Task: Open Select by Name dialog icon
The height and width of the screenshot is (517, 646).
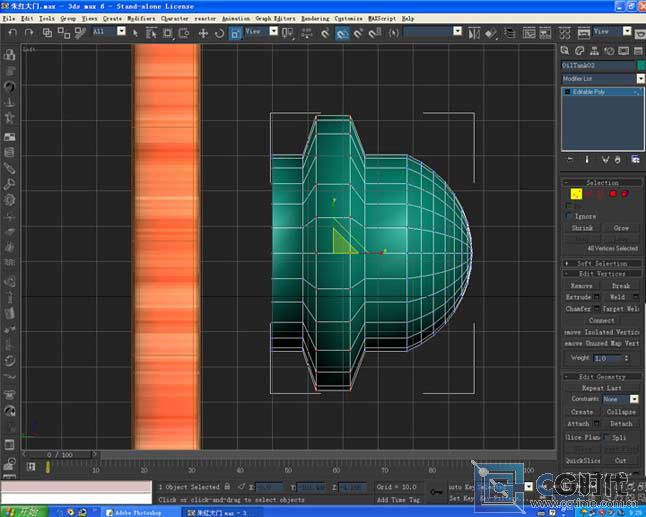Action: click(x=151, y=33)
